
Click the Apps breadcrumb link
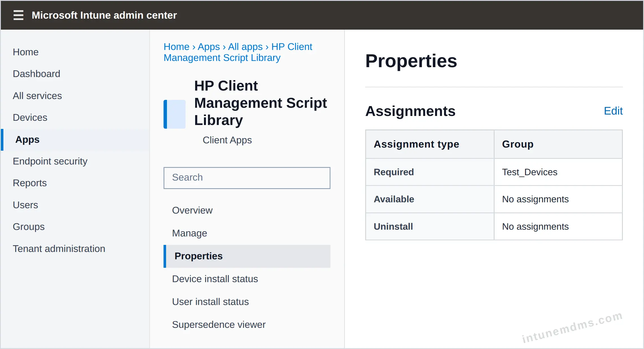209,47
